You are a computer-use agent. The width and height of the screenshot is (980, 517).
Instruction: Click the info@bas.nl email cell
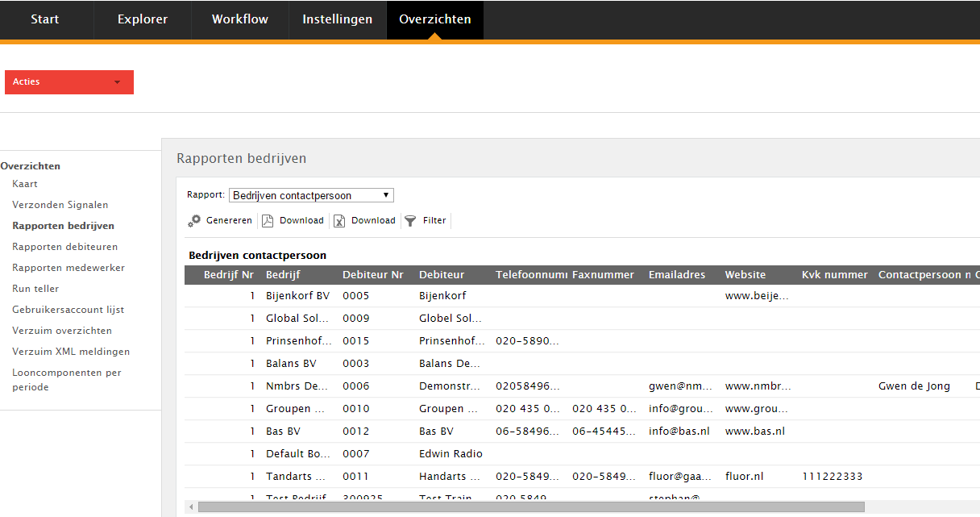tap(679, 432)
